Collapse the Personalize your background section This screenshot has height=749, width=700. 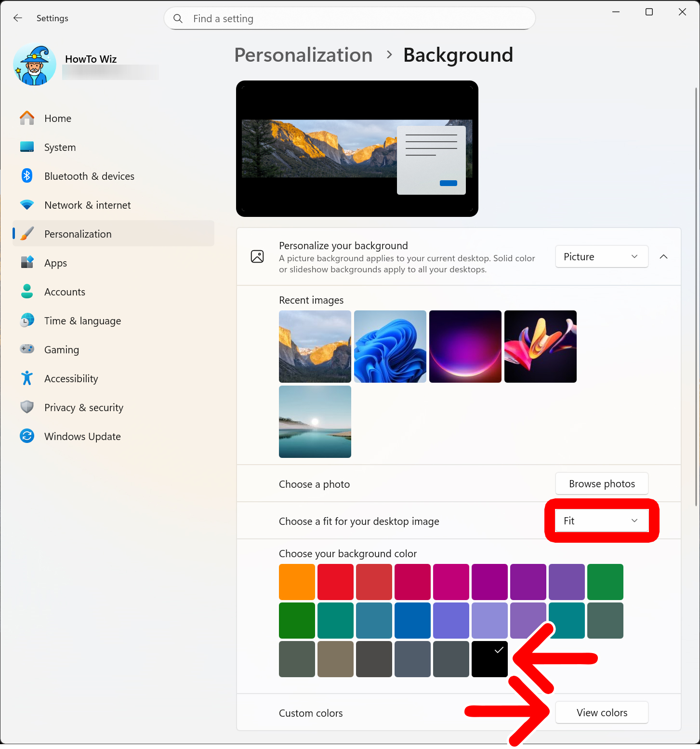(x=664, y=256)
